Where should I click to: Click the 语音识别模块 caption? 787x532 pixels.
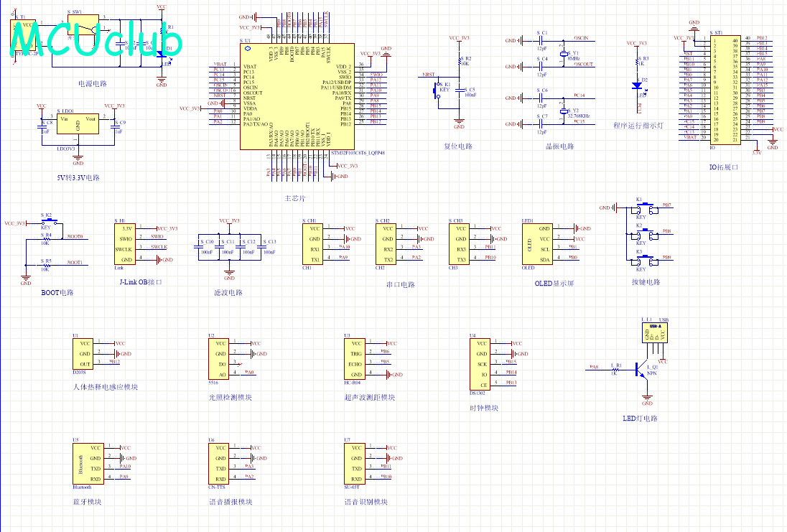[x=366, y=501]
